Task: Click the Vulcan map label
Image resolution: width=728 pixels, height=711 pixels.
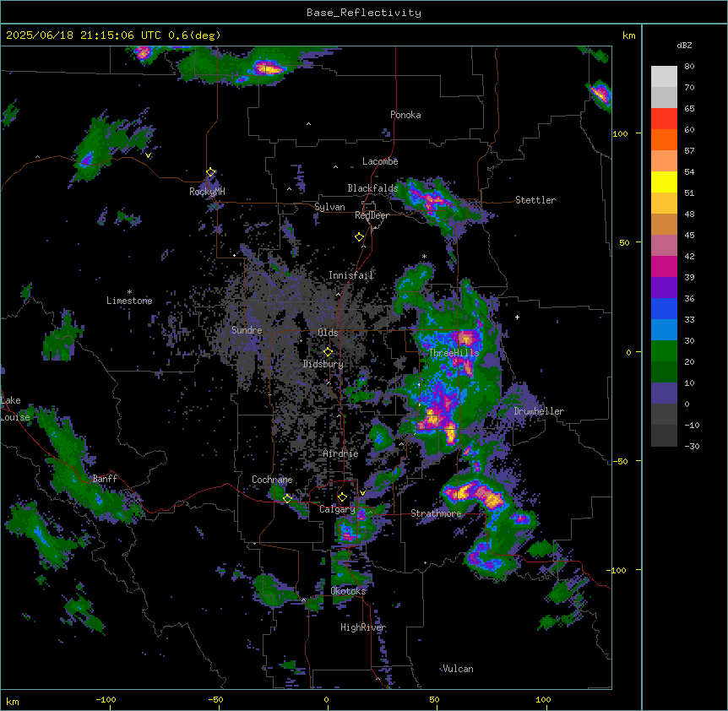Action: (458, 669)
